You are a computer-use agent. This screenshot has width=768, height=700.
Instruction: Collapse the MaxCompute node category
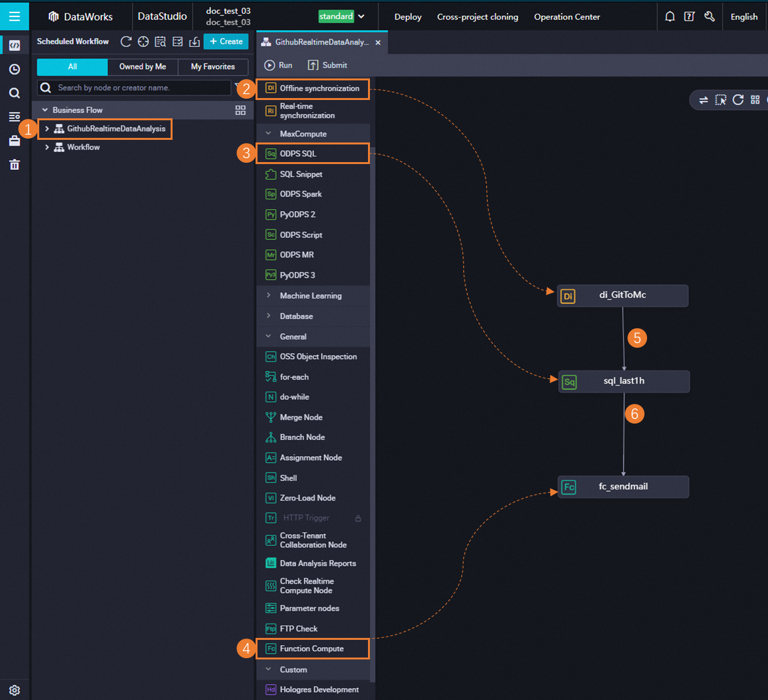pos(269,133)
